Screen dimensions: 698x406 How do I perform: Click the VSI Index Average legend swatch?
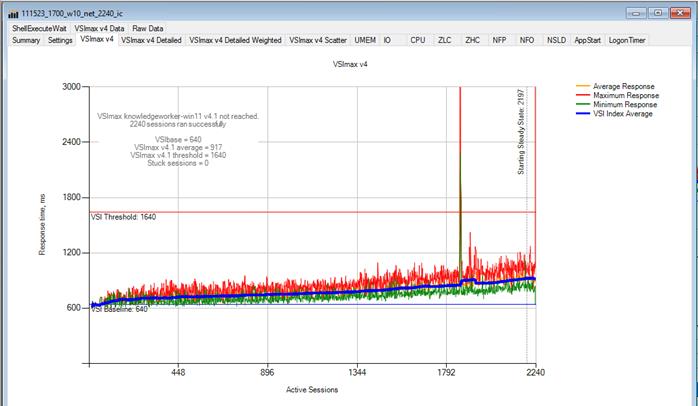coord(583,114)
